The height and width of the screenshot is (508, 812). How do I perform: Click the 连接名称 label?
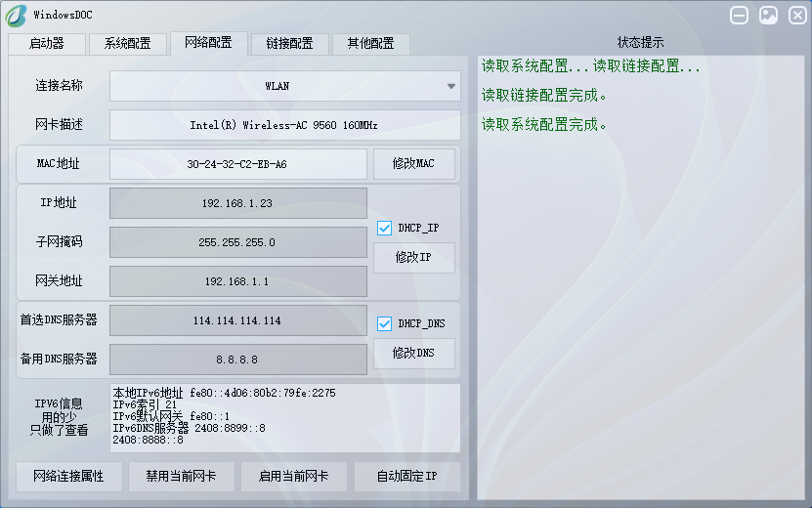pyautogui.click(x=59, y=85)
